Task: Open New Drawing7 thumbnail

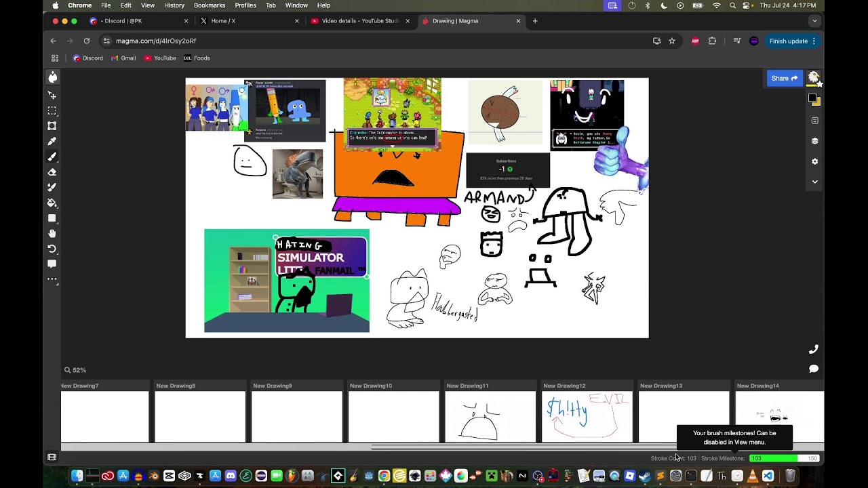Action: pos(104,417)
